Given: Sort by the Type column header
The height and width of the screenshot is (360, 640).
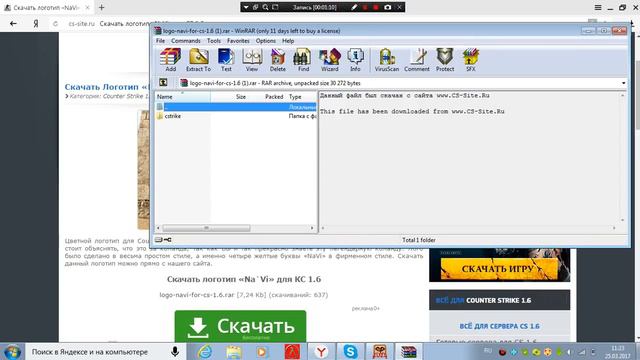Looking at the screenshot, I should point(301,97).
